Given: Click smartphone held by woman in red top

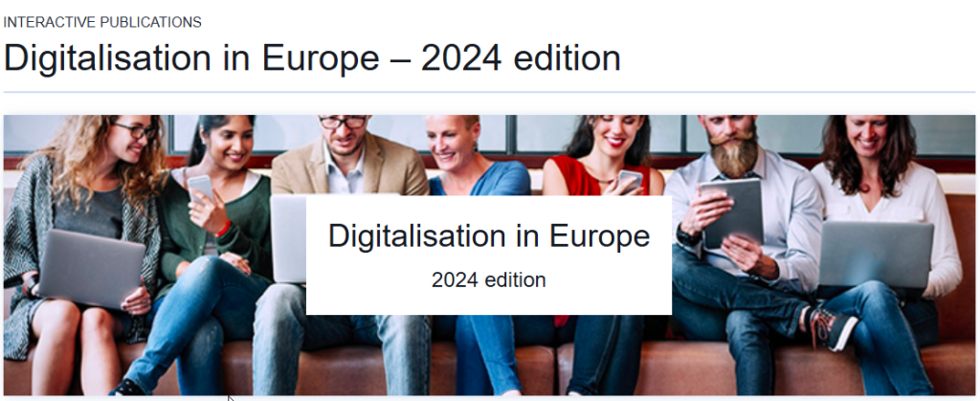Looking at the screenshot, I should (x=630, y=180).
